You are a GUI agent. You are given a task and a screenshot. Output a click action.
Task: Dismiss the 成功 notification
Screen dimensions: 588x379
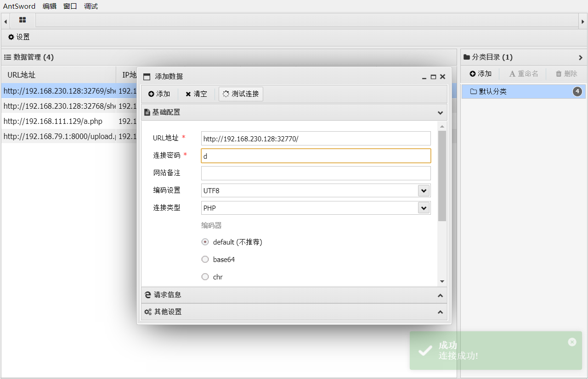[572, 342]
